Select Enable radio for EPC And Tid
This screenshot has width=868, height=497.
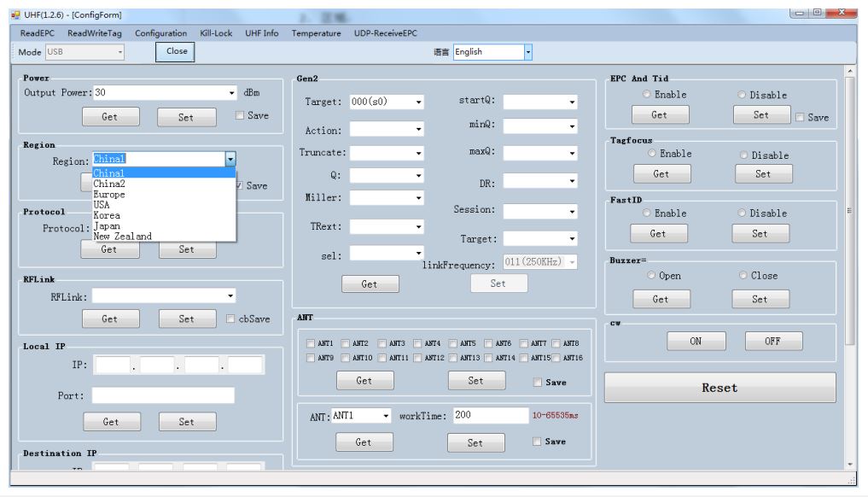[648, 95]
